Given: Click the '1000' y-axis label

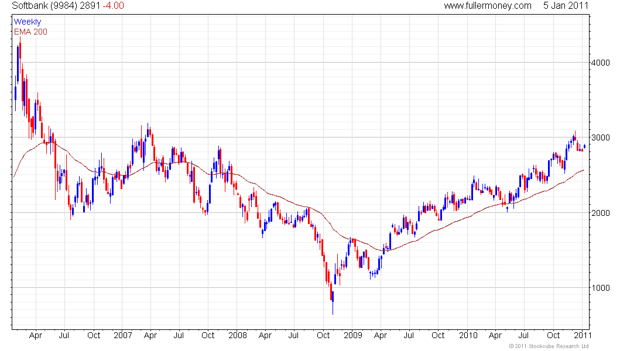Looking at the screenshot, I should [601, 288].
